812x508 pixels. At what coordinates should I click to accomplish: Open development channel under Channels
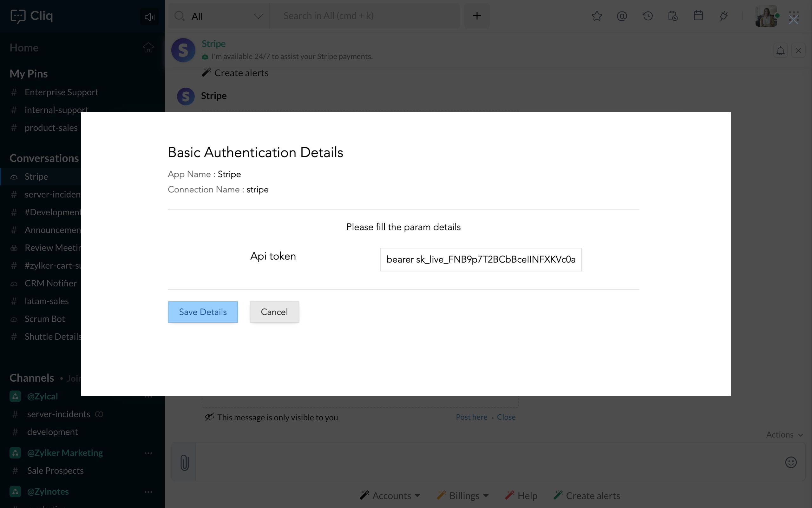52,432
